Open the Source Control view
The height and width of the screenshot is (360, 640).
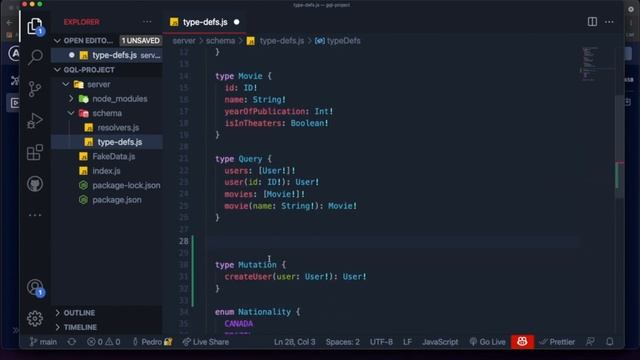click(x=35, y=89)
